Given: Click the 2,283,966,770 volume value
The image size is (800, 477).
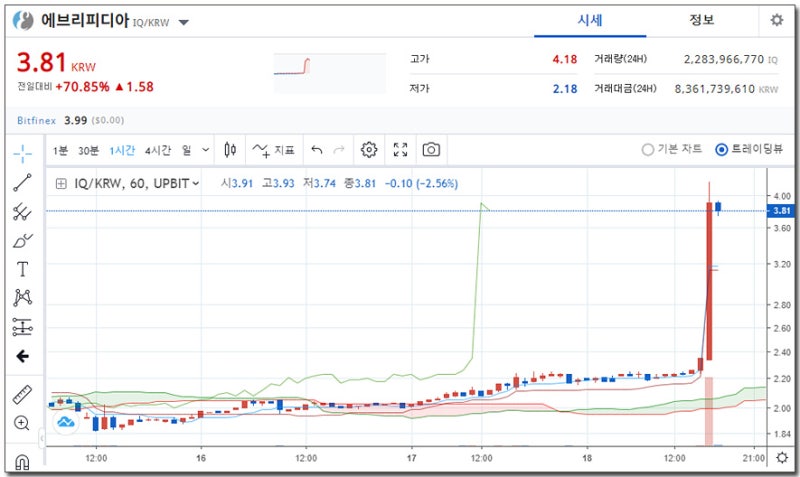Looking at the screenshot, I should 723,59.
